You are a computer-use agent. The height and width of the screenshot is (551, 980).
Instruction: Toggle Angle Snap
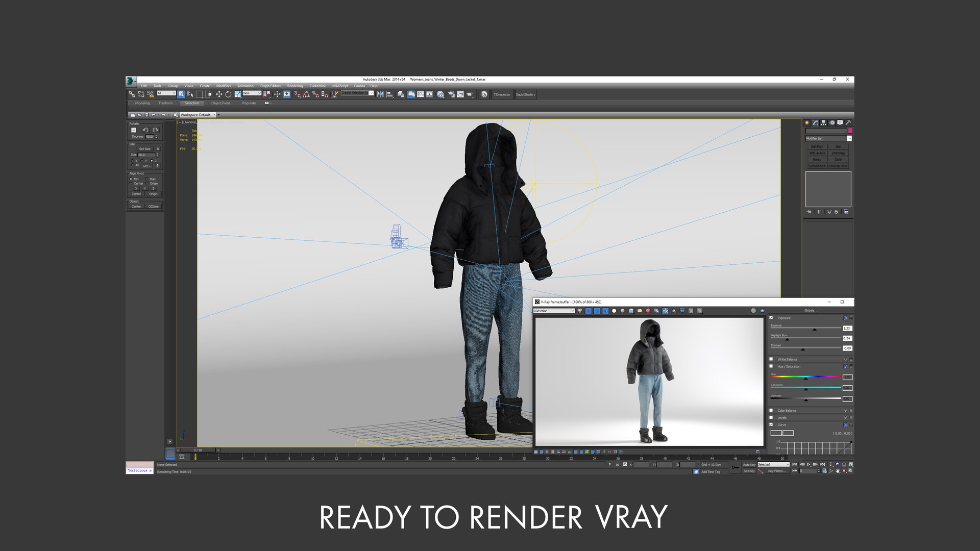pyautogui.click(x=306, y=94)
